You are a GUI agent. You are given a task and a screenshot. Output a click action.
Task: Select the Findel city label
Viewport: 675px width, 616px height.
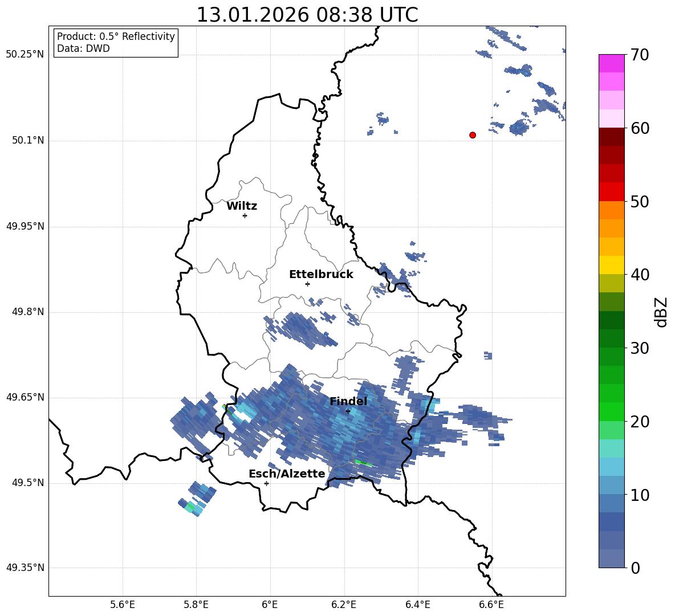(348, 401)
